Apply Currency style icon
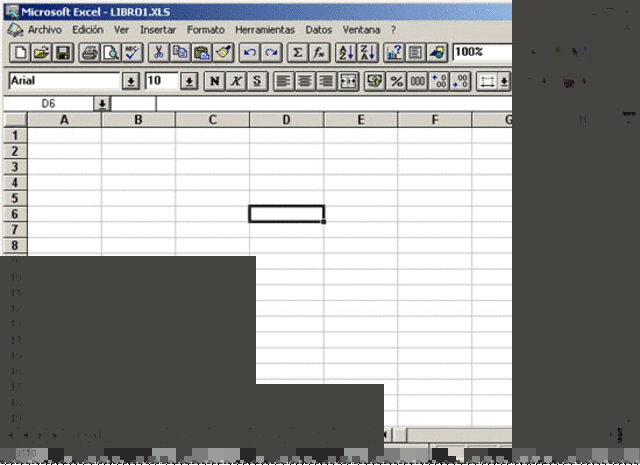640x465 pixels. [x=375, y=81]
